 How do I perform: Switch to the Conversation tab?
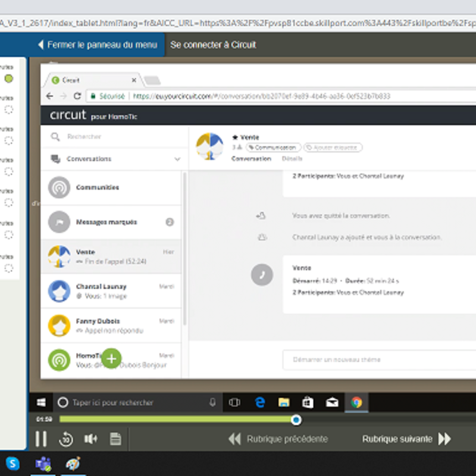point(251,159)
